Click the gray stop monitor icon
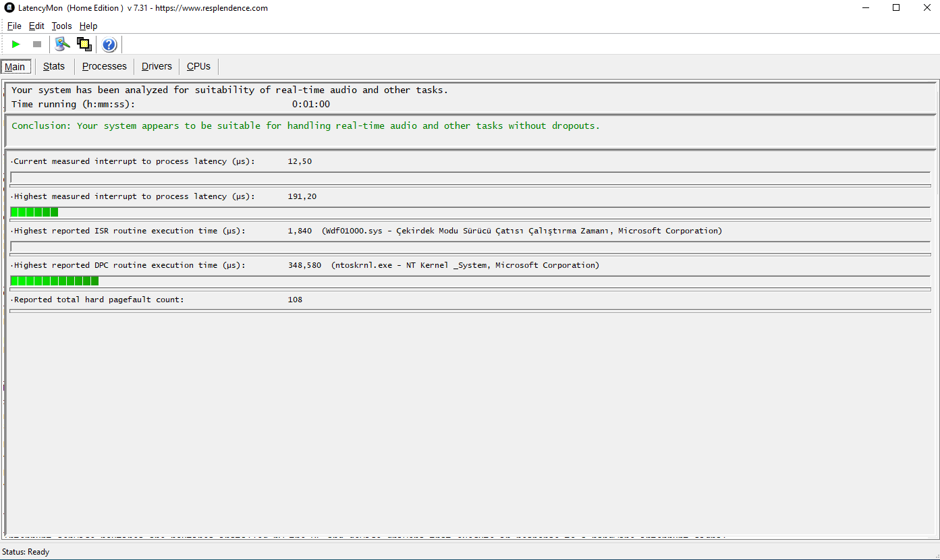Image resolution: width=940 pixels, height=560 pixels. 37,45
